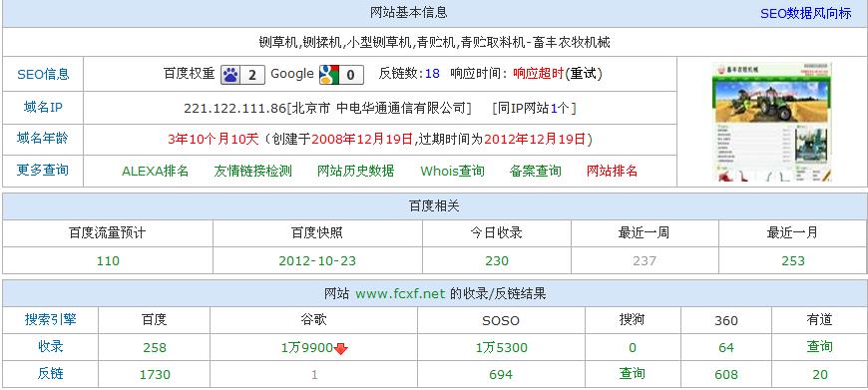The height and width of the screenshot is (390, 868).
Task: Click the SOSO 收录 count 1万5300
Action: point(502,347)
